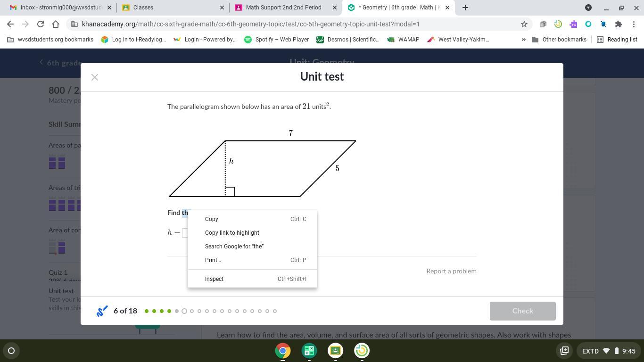Bookmark this page with the star icon
Image resolution: width=644 pixels, height=362 pixels.
[x=524, y=24]
